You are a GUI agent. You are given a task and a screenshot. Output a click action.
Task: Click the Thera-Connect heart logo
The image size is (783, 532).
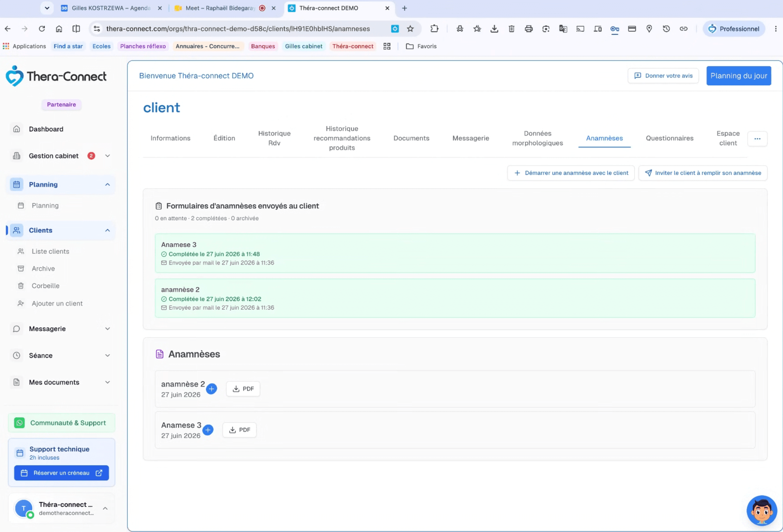pos(14,76)
